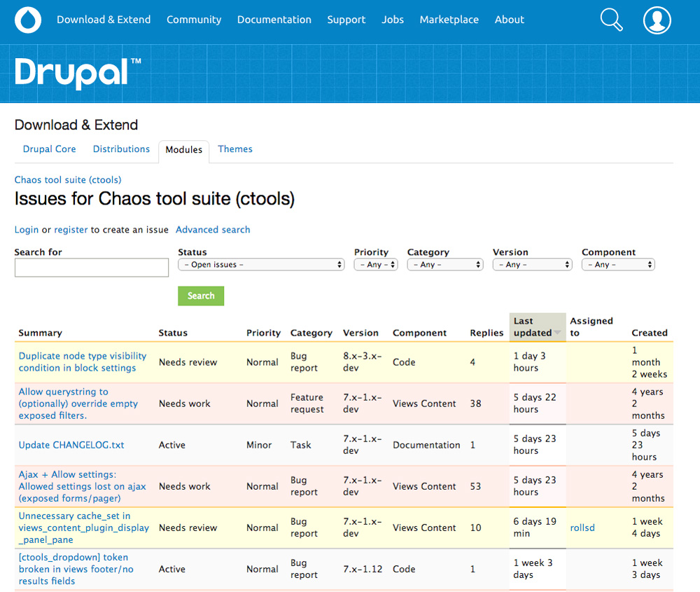Expand the Category filter dropdown
Viewport: 700px width, 592px height.
click(445, 265)
